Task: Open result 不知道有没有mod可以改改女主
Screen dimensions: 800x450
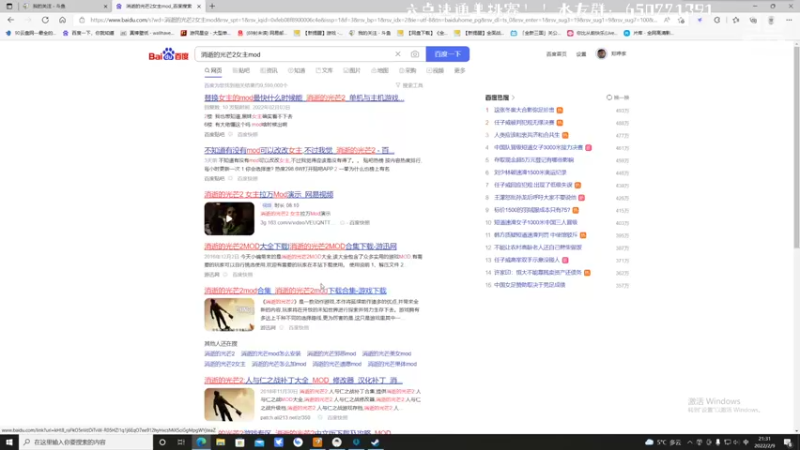Action: [x=299, y=150]
